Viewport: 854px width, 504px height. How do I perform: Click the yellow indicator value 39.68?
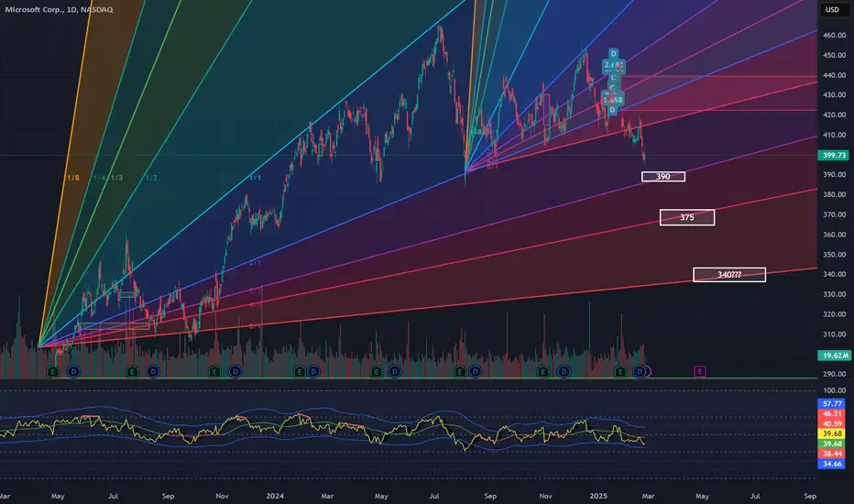tap(832, 433)
